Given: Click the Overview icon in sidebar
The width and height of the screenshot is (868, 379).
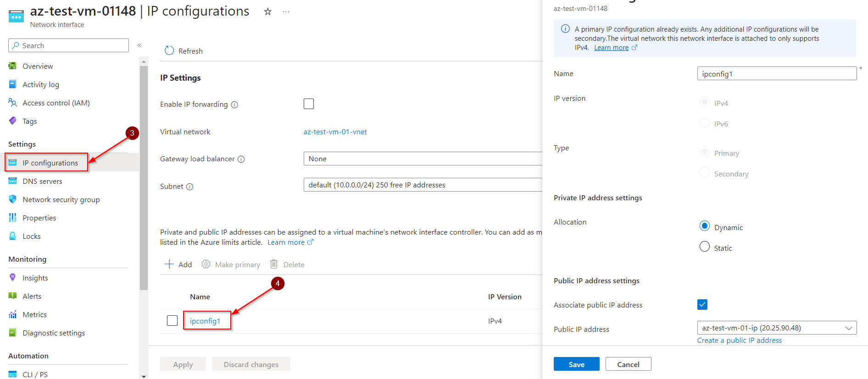Looking at the screenshot, I should tap(13, 66).
